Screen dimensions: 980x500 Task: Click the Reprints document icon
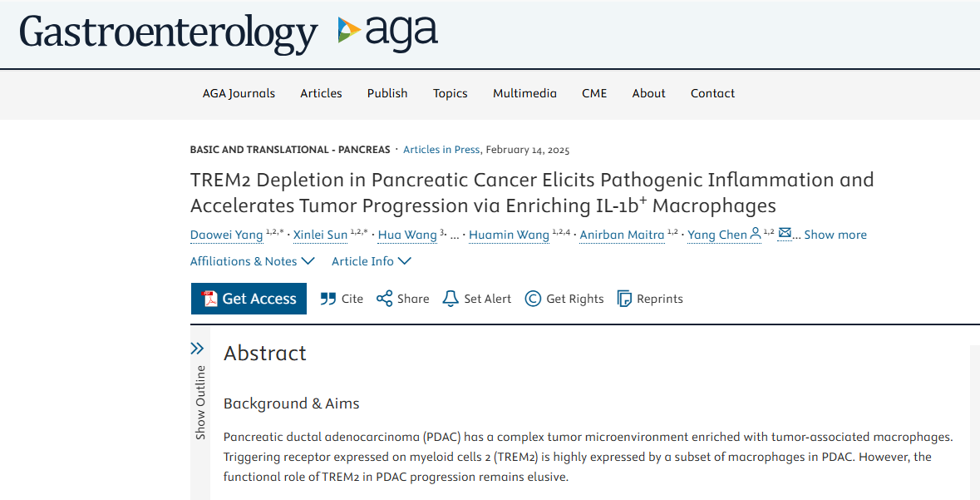pos(623,299)
